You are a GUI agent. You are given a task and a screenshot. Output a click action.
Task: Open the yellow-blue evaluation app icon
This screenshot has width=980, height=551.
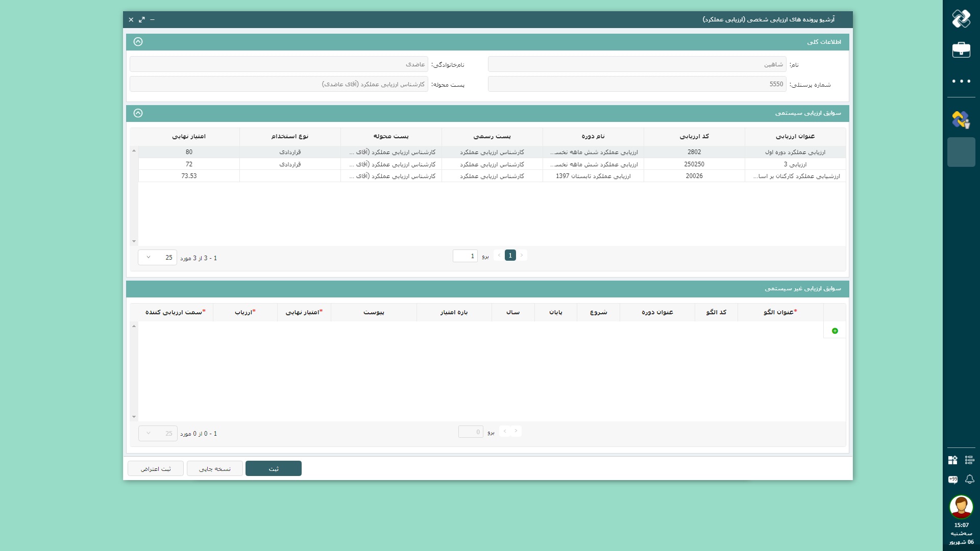961,120
